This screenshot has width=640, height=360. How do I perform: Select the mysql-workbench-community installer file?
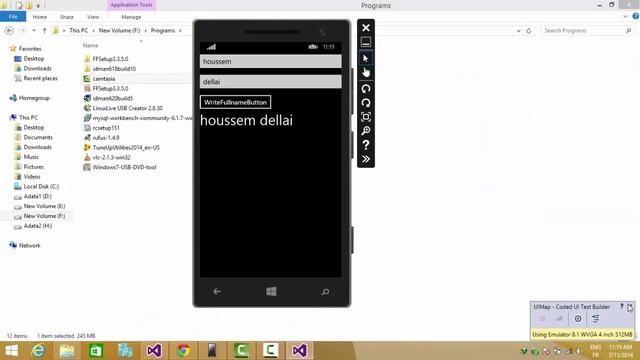pos(142,118)
